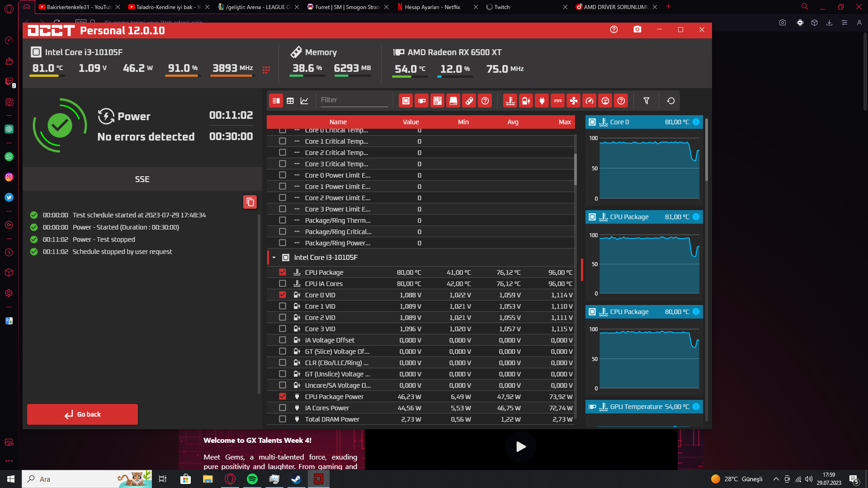The height and width of the screenshot is (488, 868).
Task: Show info for Core 0 graph
Action: coord(696,122)
